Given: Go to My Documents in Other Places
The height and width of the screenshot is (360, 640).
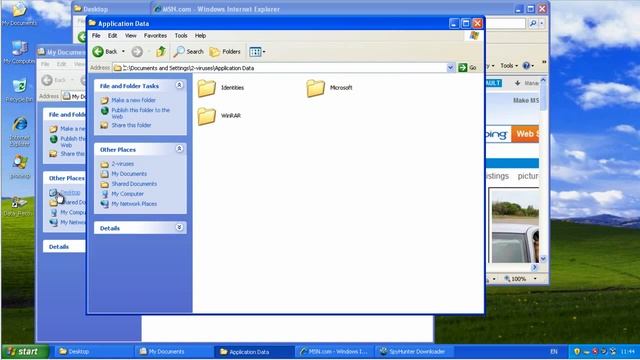Looking at the screenshot, I should (x=129, y=174).
